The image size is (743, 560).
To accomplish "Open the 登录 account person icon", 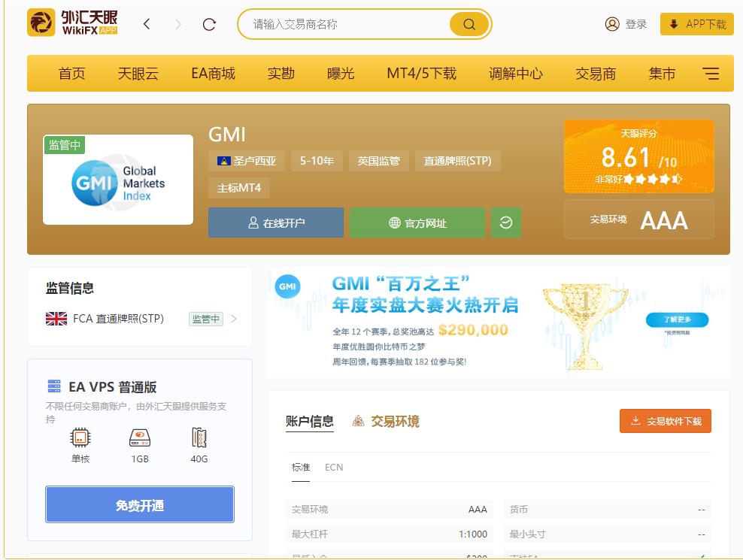I will point(611,23).
